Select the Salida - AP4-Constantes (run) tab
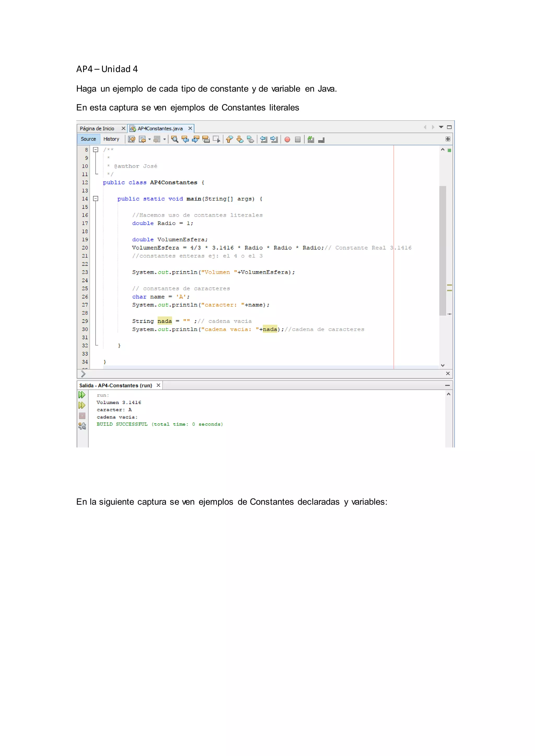This screenshot has height=756, width=535. pos(116,385)
